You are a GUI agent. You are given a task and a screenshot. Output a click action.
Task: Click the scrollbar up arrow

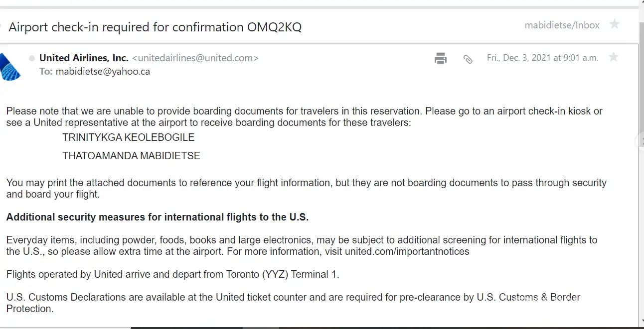(x=641, y=3)
